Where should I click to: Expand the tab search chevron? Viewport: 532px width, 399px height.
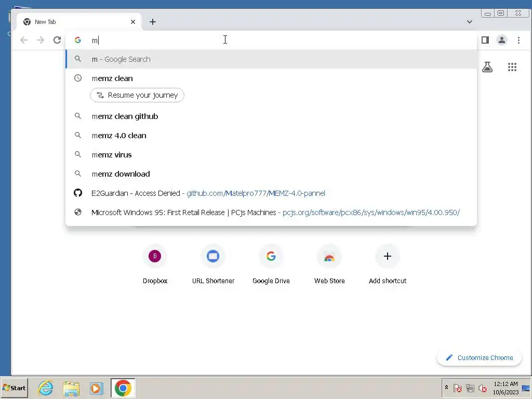point(470,22)
